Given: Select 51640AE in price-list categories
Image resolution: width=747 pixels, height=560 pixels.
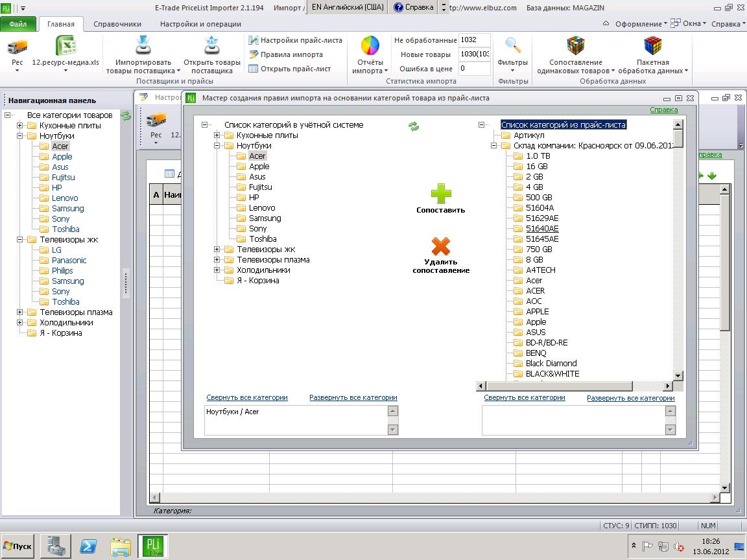Looking at the screenshot, I should coord(542,229).
